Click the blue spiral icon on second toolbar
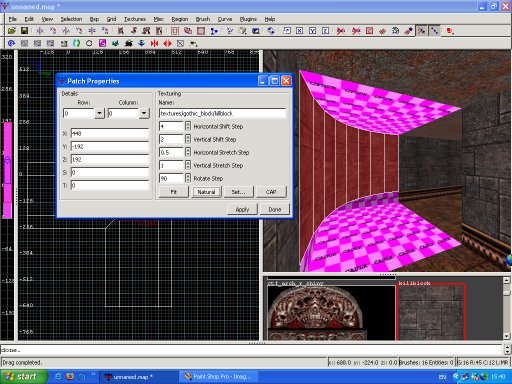Viewport: 512px width, 384px height. click(11, 43)
